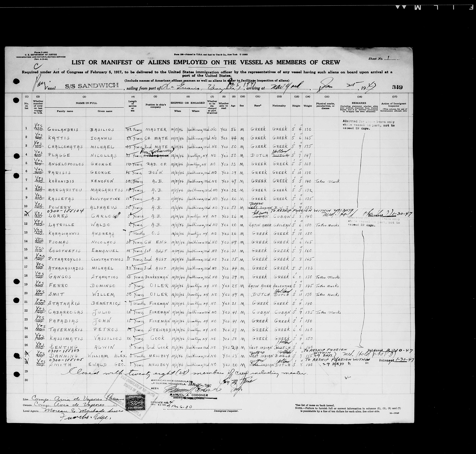Select the STATHAKIS family name
The height and width of the screenshot is (454, 476).
64,303
